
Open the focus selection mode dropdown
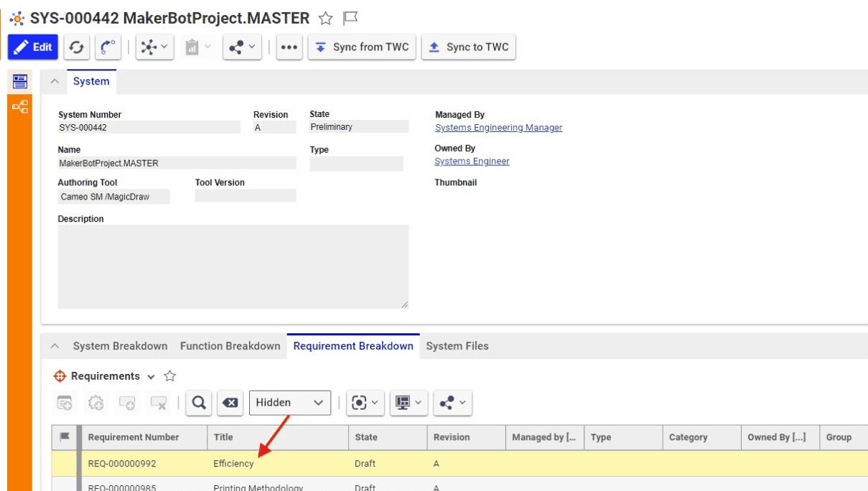click(x=365, y=403)
